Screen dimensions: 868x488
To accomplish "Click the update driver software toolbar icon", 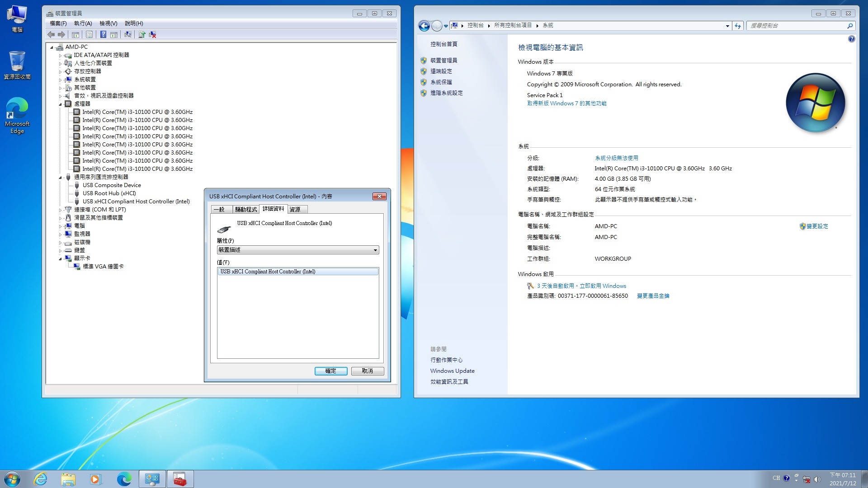I will (142, 34).
